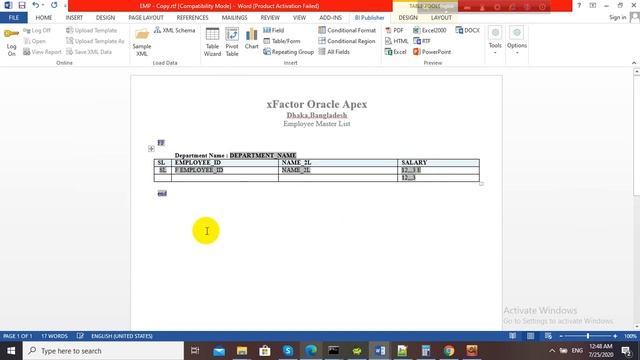640x360 pixels.
Task: Open the XML Schema loader
Action: pos(174,30)
